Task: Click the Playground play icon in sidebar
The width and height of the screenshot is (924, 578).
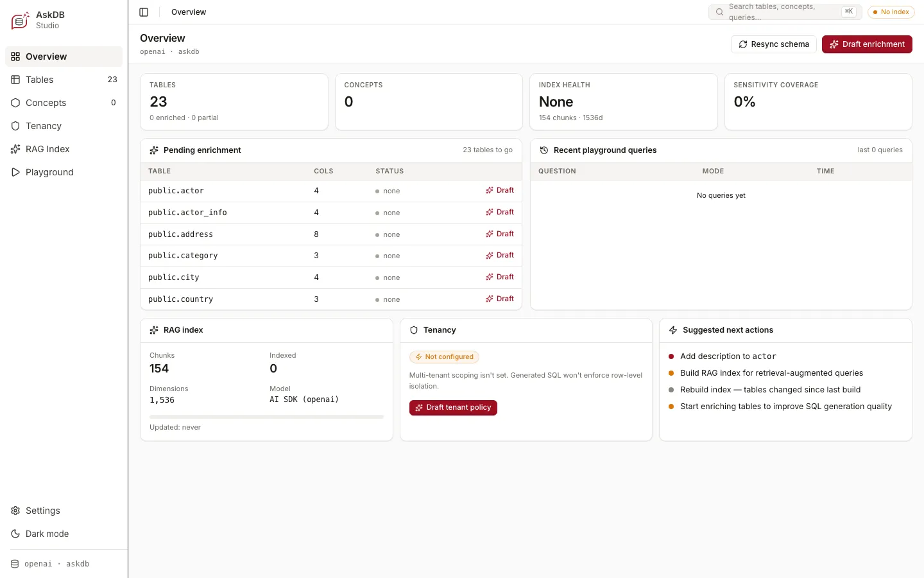Action: [x=15, y=172]
